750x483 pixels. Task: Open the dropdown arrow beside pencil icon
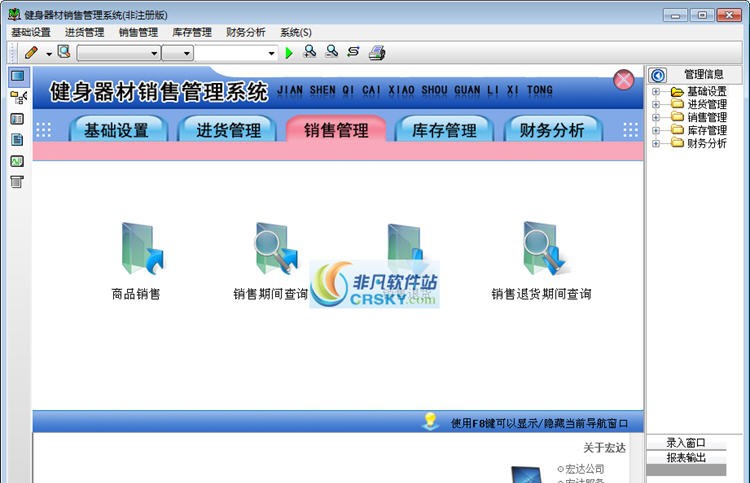click(x=49, y=54)
